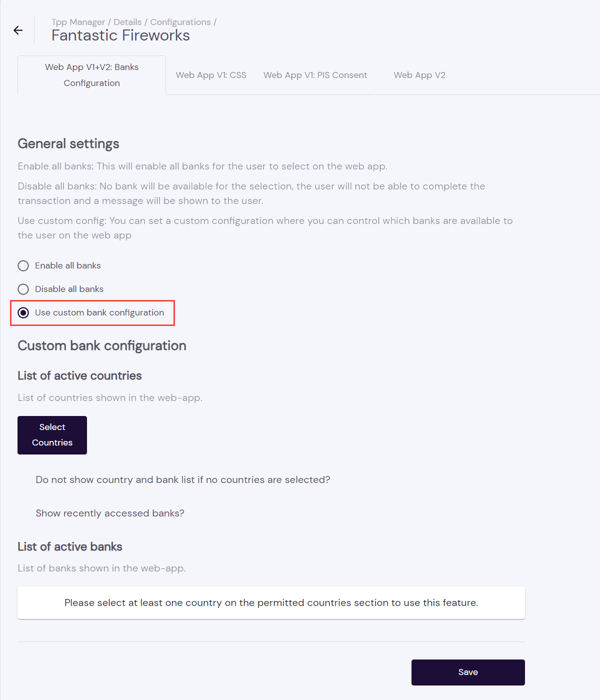Image resolution: width=600 pixels, height=700 pixels.
Task: Click the back arrow icon
Action: tap(18, 30)
